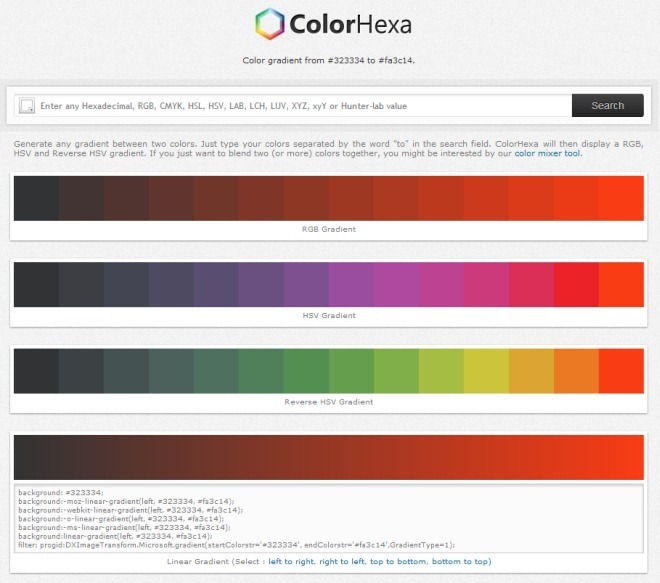This screenshot has height=583, width=660.
Task: Open the color mixer tool link
Action: (547, 153)
